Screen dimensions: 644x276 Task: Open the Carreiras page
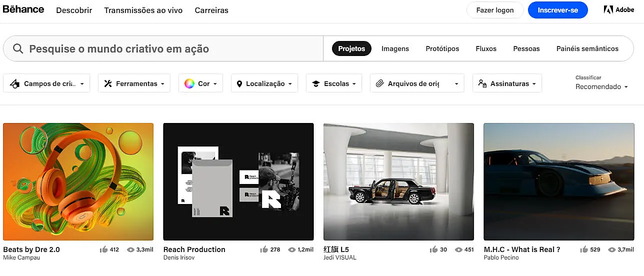click(x=211, y=10)
